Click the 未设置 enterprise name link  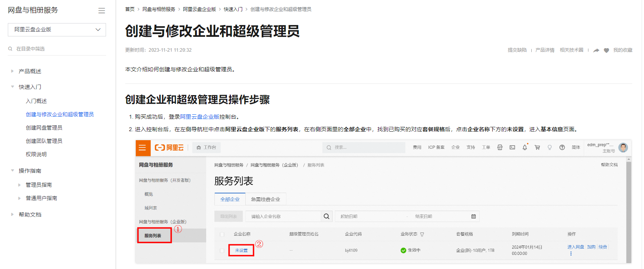tap(241, 251)
